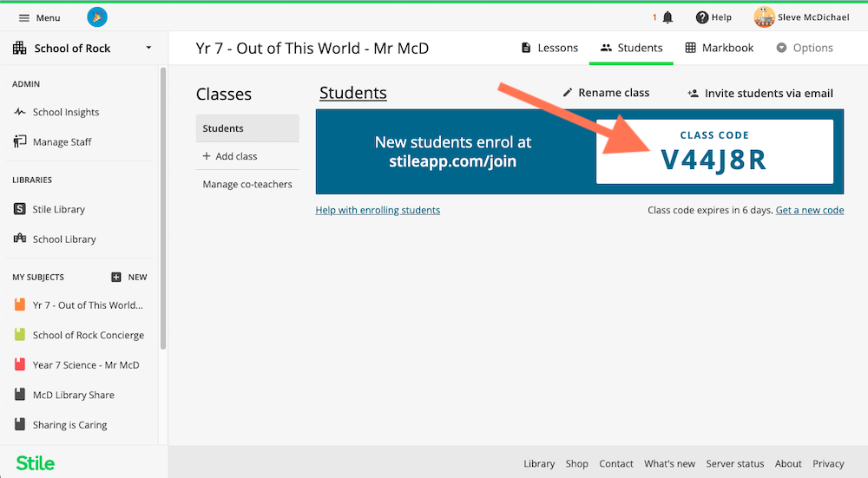Click the green School of Rock Concierge icon
Viewport: 868px width, 478px height.
coord(20,334)
